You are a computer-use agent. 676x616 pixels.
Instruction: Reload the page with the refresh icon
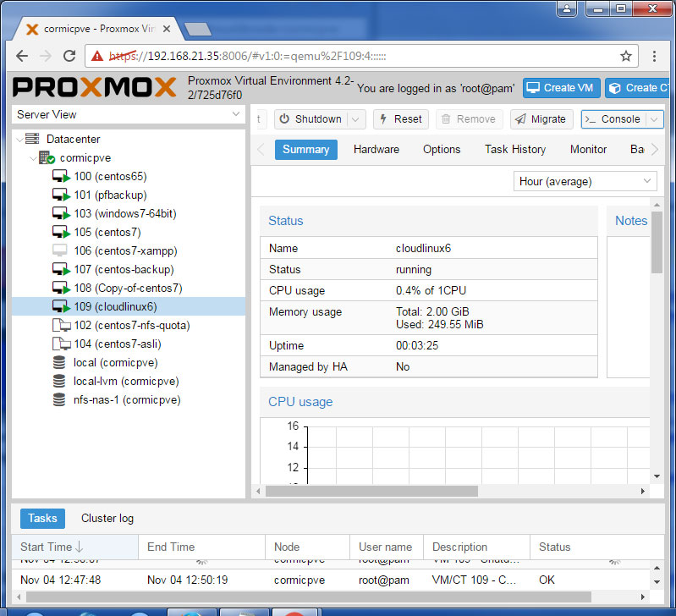[69, 56]
